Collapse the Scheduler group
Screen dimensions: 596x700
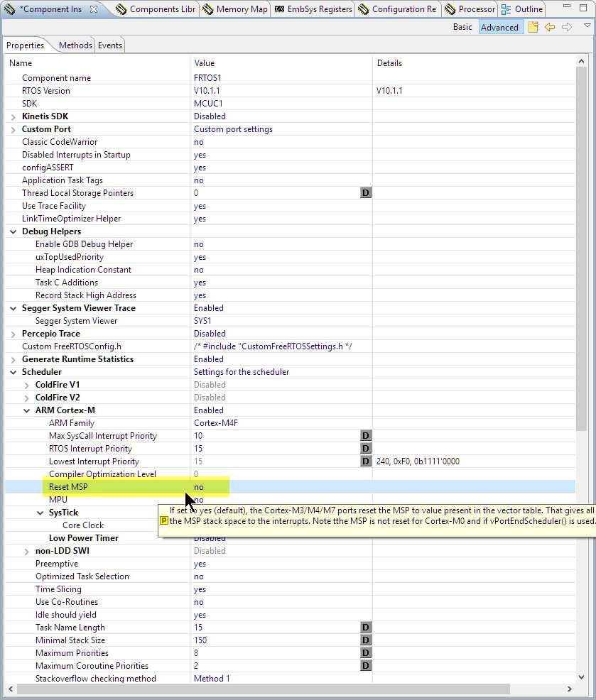[13, 372]
